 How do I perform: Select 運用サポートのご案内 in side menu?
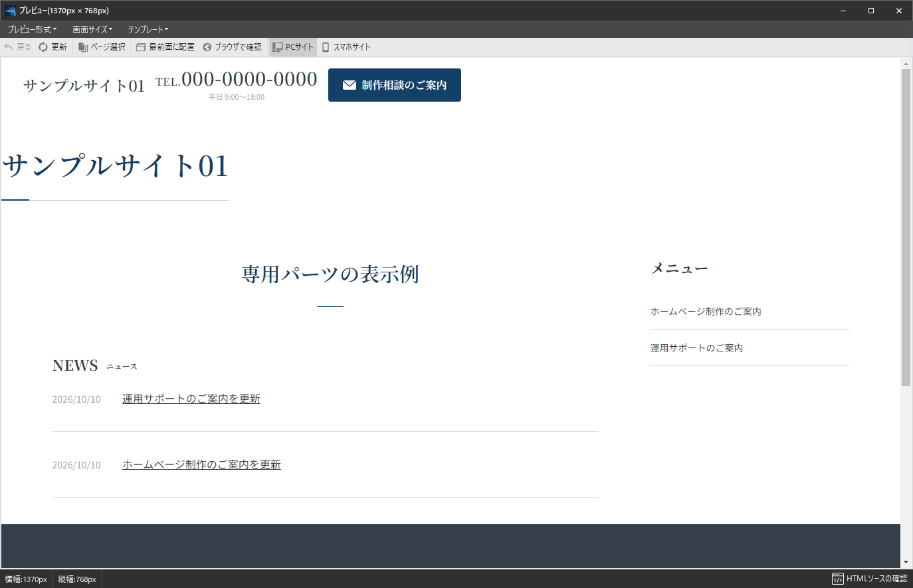696,348
